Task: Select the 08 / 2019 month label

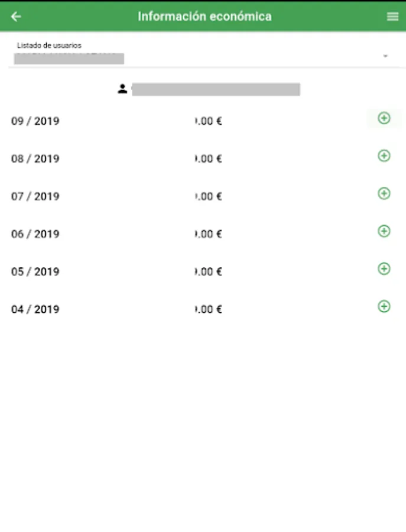Action: pyautogui.click(x=35, y=159)
